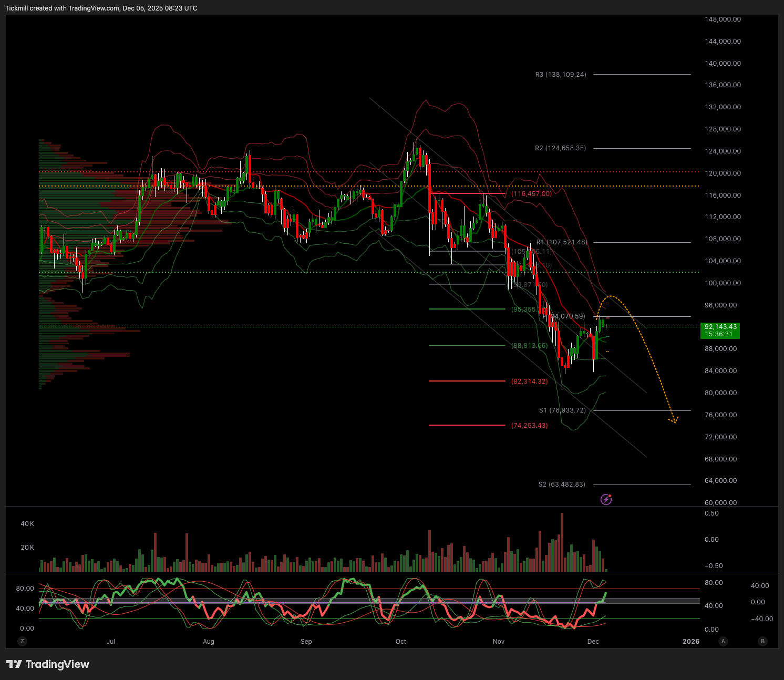Click the Z timezone button on time axis
Image resolution: width=784 pixels, height=680 pixels.
(22, 641)
